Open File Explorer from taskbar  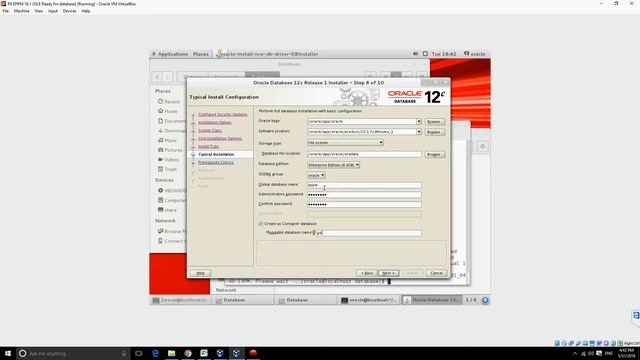coord(171,353)
